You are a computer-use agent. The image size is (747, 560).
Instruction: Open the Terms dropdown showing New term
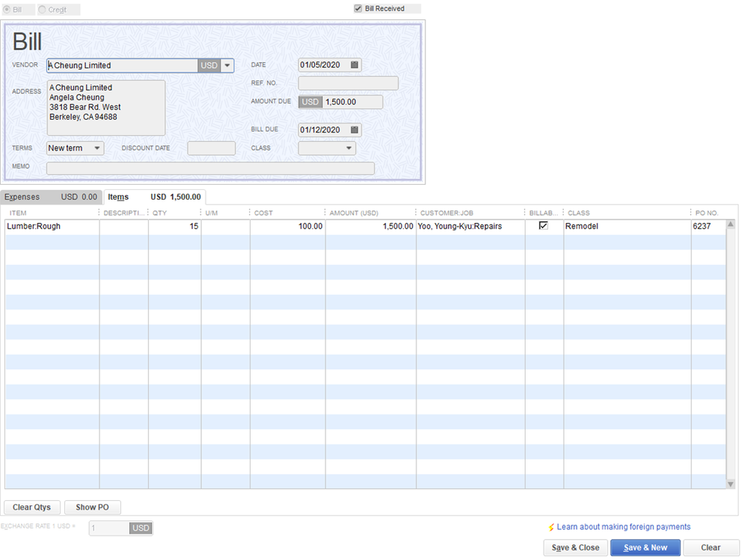click(75, 148)
